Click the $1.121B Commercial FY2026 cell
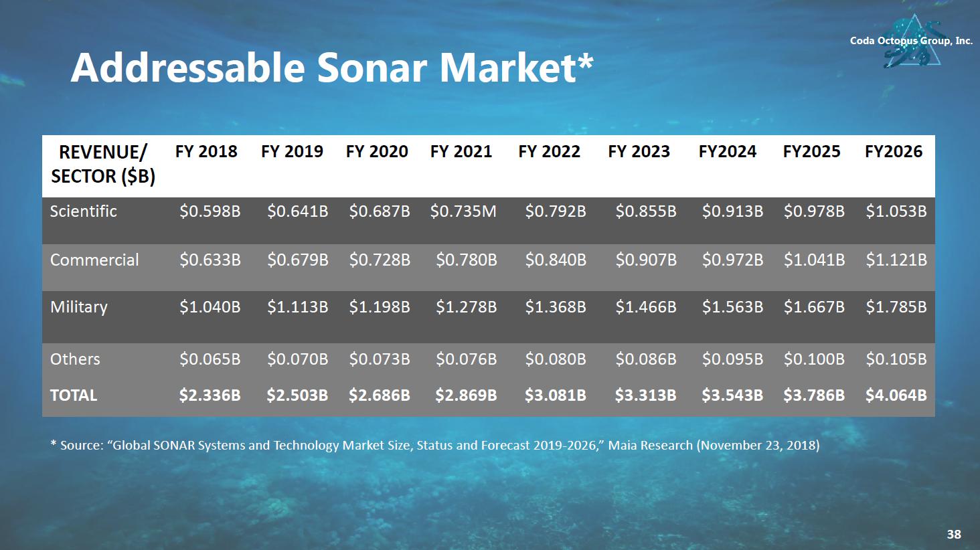Screen dimensions: 980x550 point(896,260)
